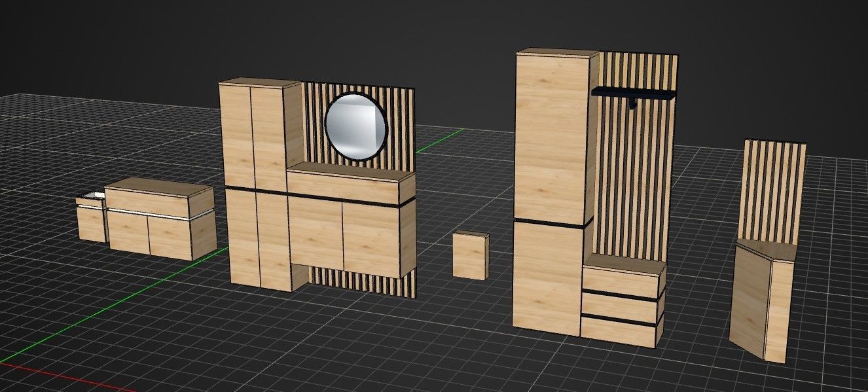Select horizontal flap door under the mirror
Image resolution: width=868 pixels, height=392 pixels.
coord(343,188)
